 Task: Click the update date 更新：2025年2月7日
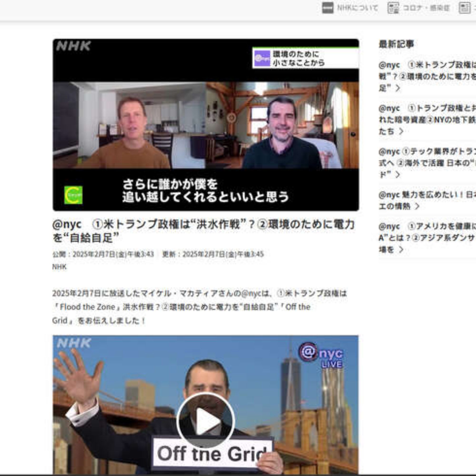pos(213,254)
